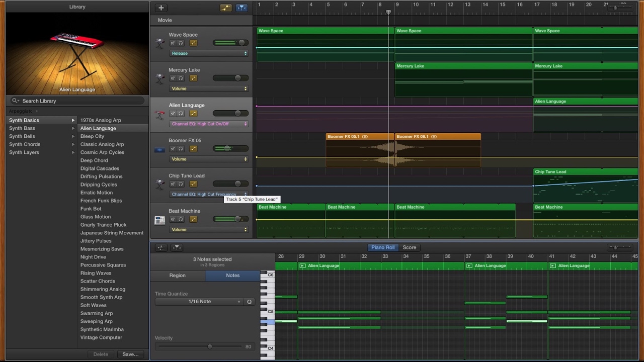Solo the Alien Language track with headphone button
The image size is (644, 362).
[x=181, y=113]
